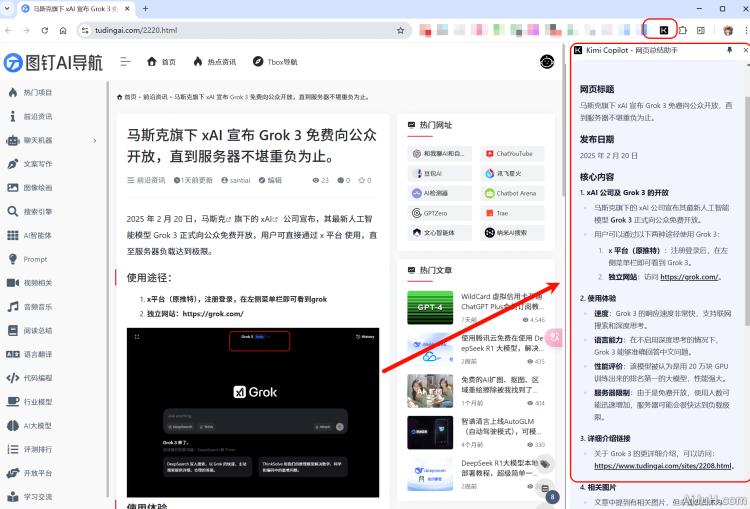Screen dimensions: 750x509
Task: Open Chatbot Arena in hot sites
Action: point(512,193)
